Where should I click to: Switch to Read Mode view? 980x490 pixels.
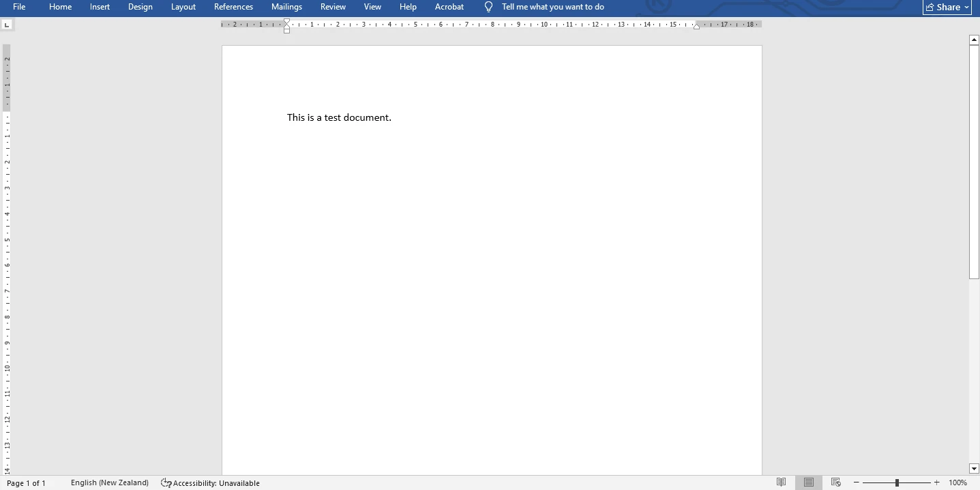point(782,482)
